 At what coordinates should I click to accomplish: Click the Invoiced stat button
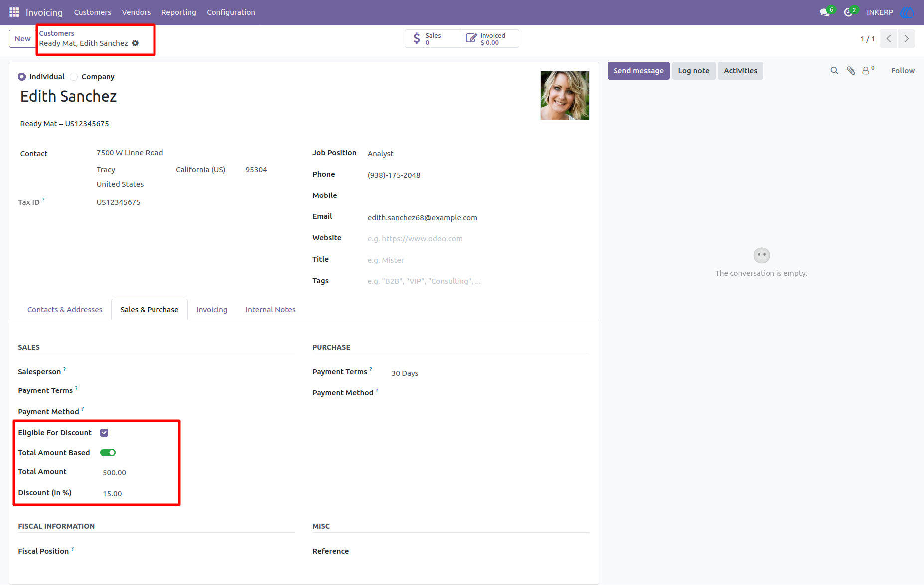490,39
